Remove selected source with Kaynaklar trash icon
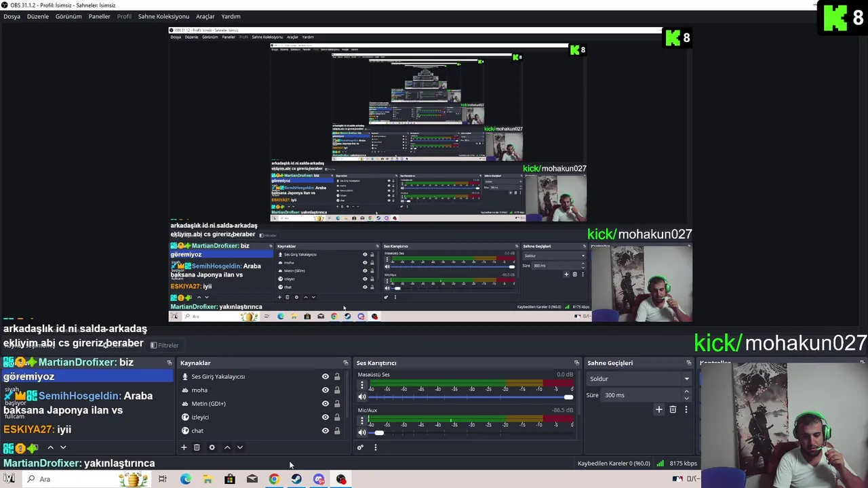The height and width of the screenshot is (488, 868). (x=197, y=447)
